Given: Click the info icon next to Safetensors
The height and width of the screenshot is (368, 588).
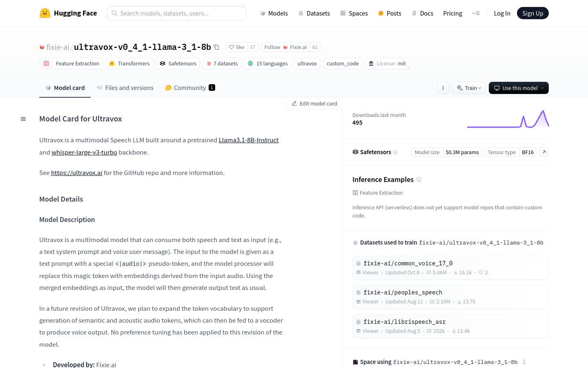Looking at the screenshot, I should (x=395, y=152).
